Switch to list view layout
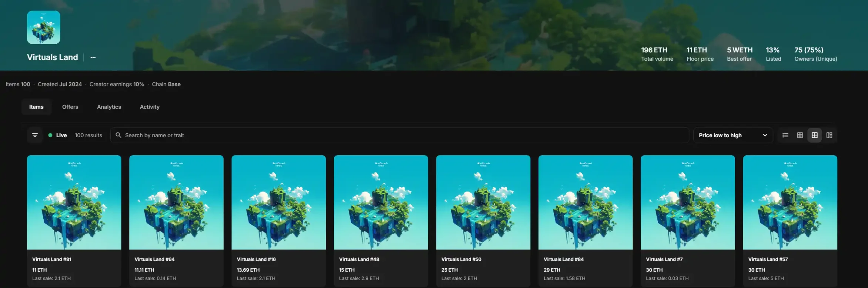Image resolution: width=868 pixels, height=288 pixels. (x=785, y=135)
